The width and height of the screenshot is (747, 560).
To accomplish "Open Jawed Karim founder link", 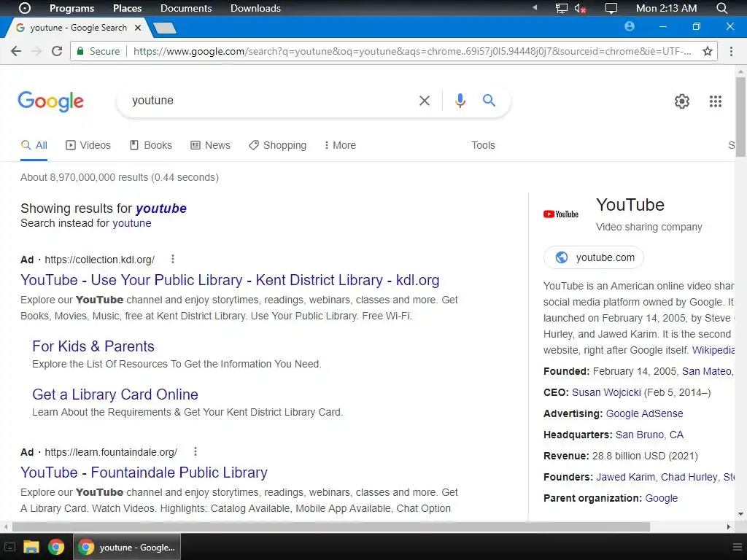I will pos(626,477).
